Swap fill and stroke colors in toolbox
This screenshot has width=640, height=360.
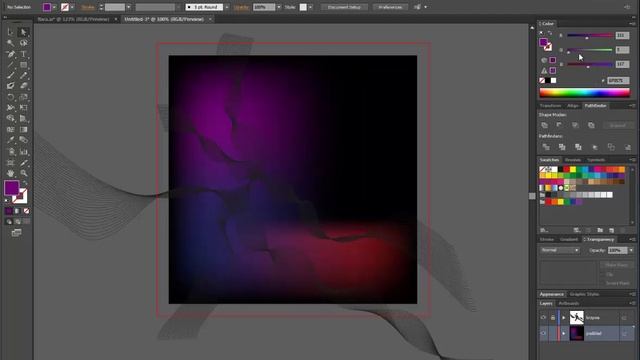(25, 183)
